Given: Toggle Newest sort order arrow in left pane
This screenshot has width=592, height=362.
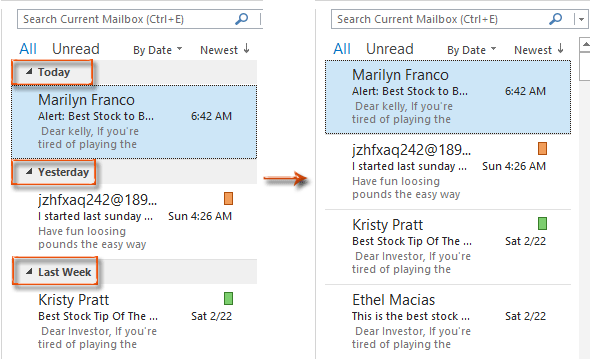Looking at the screenshot, I should pyautogui.click(x=246, y=49).
